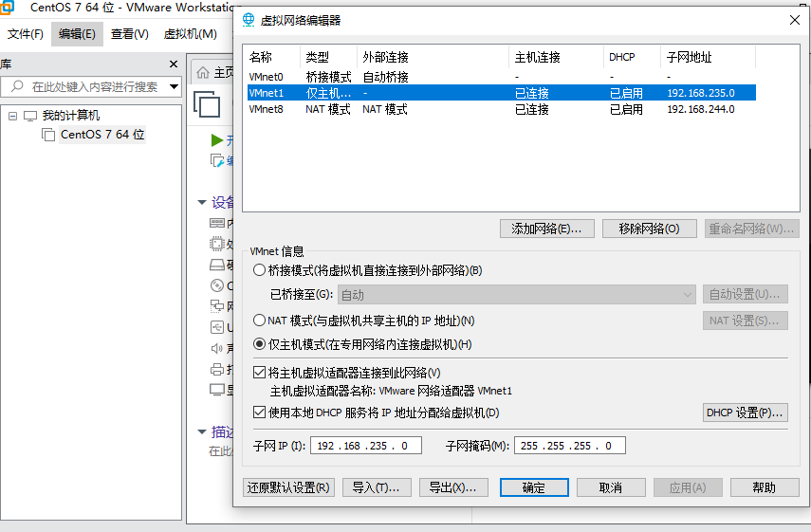
Task: Close the library panel with its X icon
Action: pyautogui.click(x=174, y=64)
